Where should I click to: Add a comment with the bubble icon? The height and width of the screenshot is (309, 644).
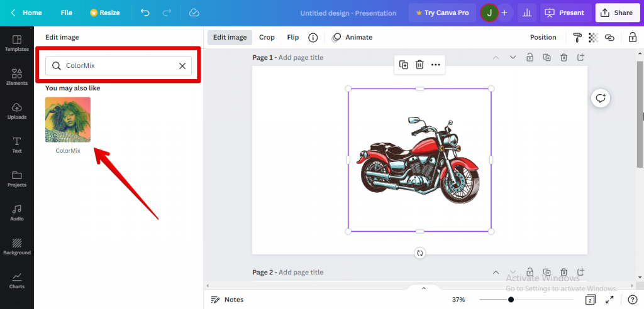click(x=601, y=98)
